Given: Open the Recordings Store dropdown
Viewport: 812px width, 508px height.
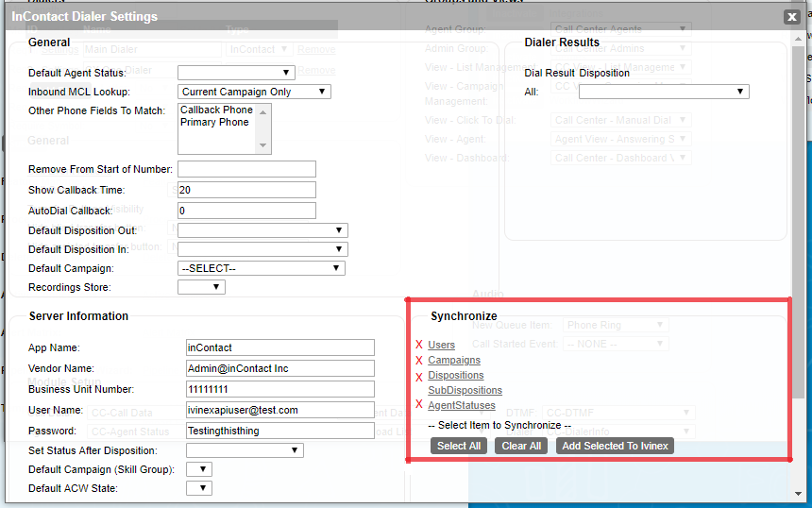Looking at the screenshot, I should 201,287.
